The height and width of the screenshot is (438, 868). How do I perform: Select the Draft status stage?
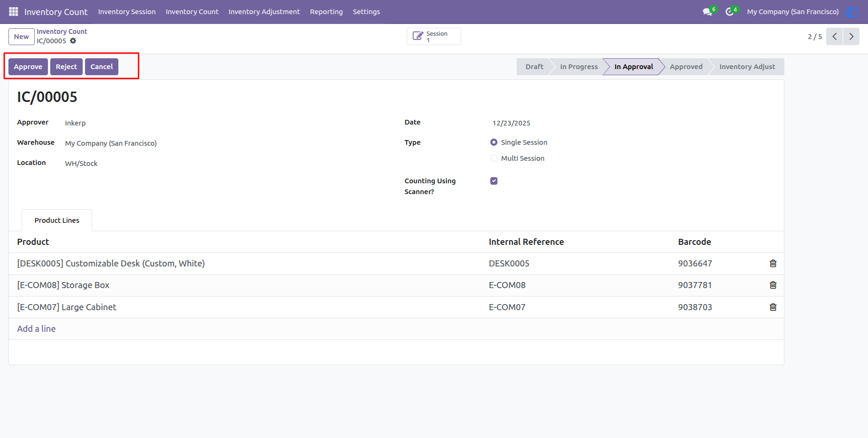(535, 67)
